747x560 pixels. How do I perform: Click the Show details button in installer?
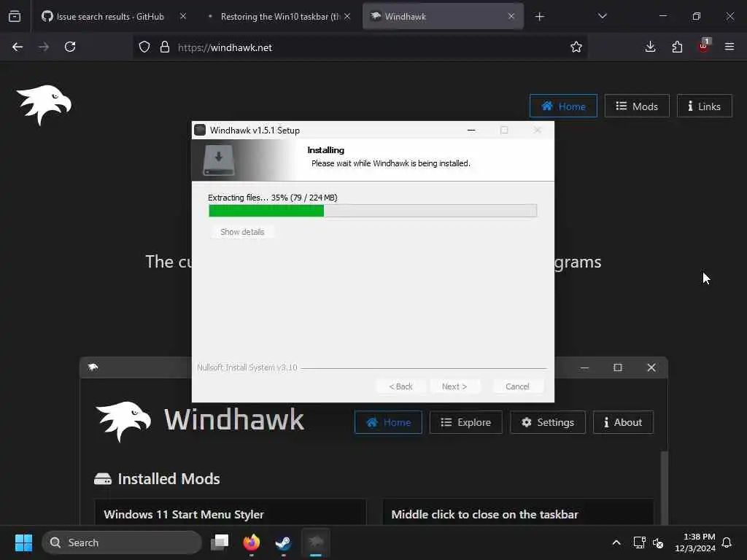click(x=242, y=232)
